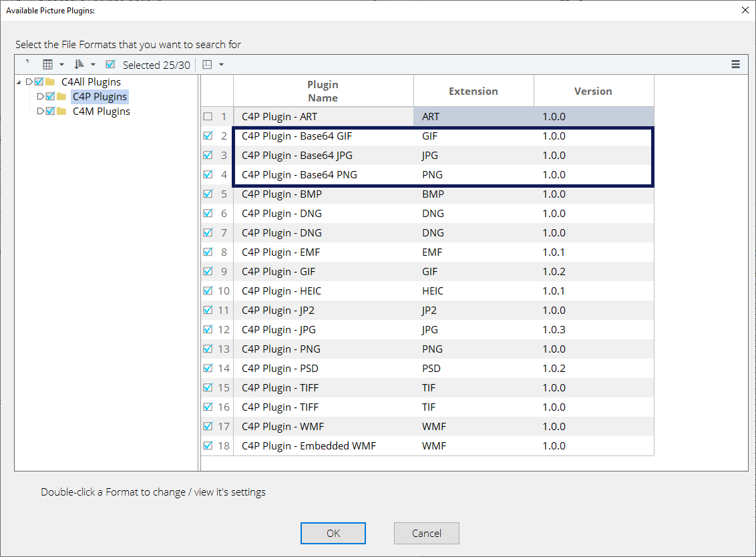The height and width of the screenshot is (557, 756).
Task: Select the "C4P Plugin - PSD" name
Action: (280, 369)
